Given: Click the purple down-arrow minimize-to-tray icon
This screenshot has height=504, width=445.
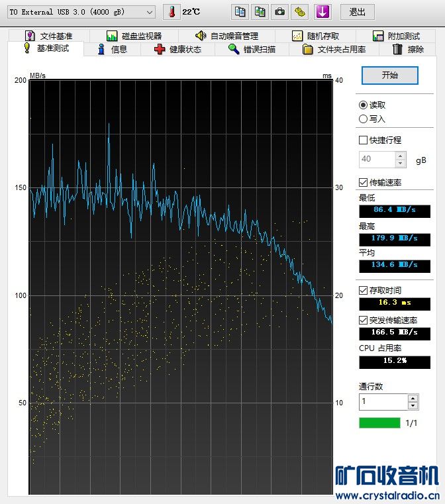Looking at the screenshot, I should click(322, 12).
